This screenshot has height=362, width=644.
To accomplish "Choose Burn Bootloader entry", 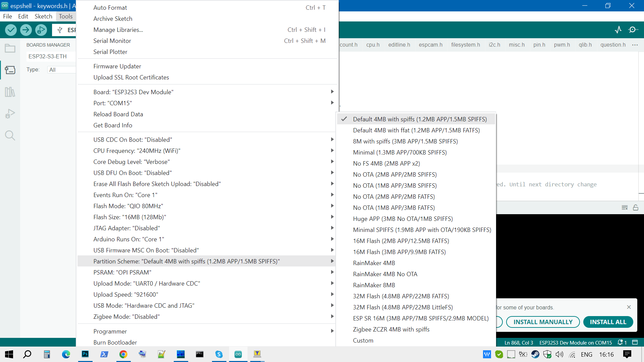I will coord(207,343).
